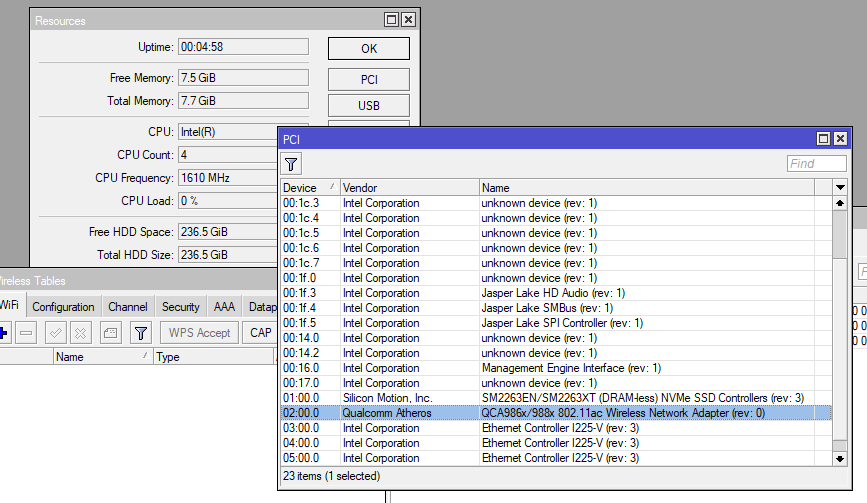Screen dimensions: 867x503
Task: Select the Management Engine Interface row
Action: click(556, 368)
